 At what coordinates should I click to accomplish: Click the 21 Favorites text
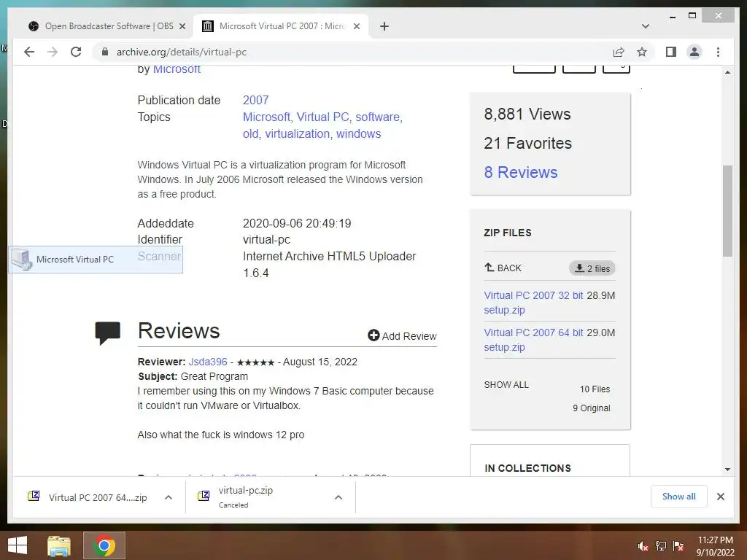pos(528,143)
